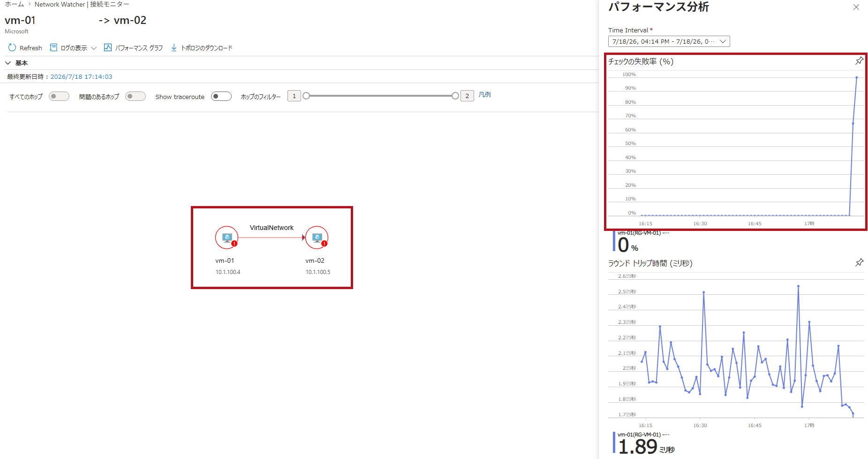Click the red alert badge on vm-02

tap(324, 244)
